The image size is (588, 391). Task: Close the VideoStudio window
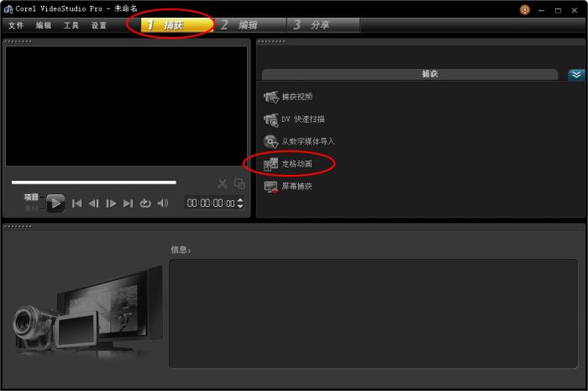pyautogui.click(x=574, y=10)
